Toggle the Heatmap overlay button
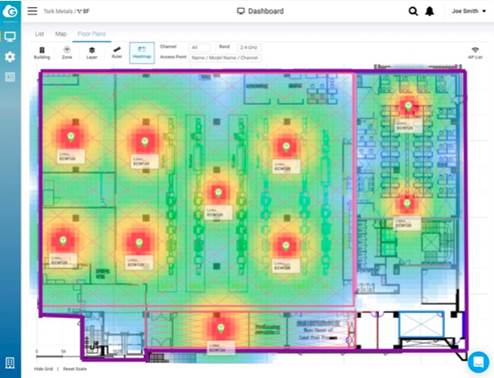This screenshot has width=494, height=378. click(x=142, y=53)
